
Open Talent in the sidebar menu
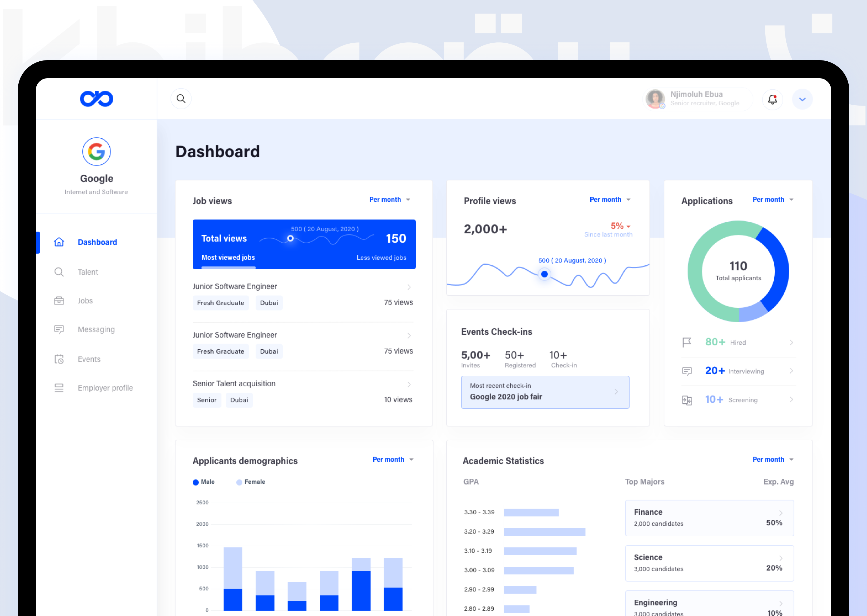[x=88, y=272]
